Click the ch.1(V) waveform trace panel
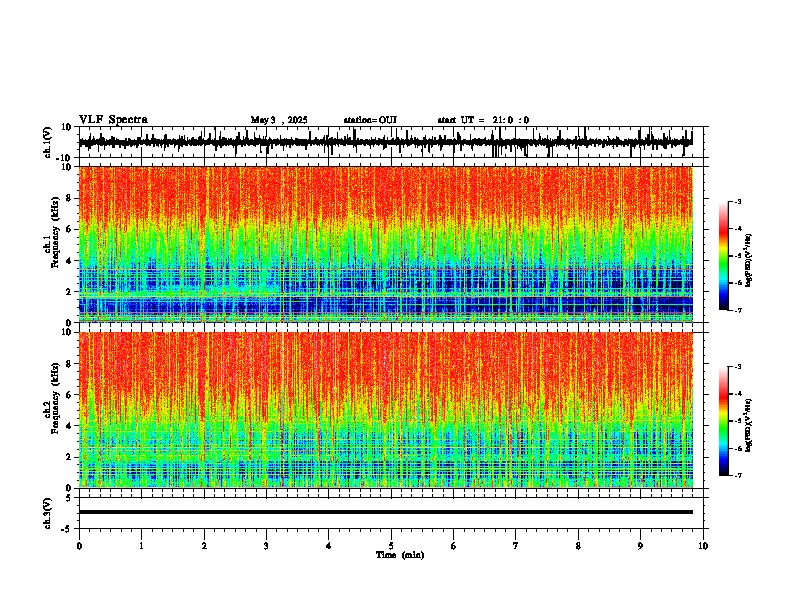This screenshot has width=792, height=612. [393, 142]
